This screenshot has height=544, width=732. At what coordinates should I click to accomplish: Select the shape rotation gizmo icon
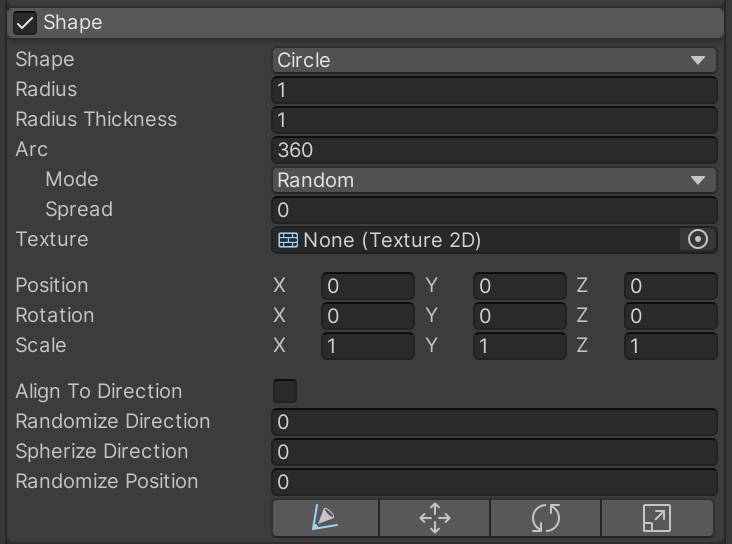click(x=546, y=518)
